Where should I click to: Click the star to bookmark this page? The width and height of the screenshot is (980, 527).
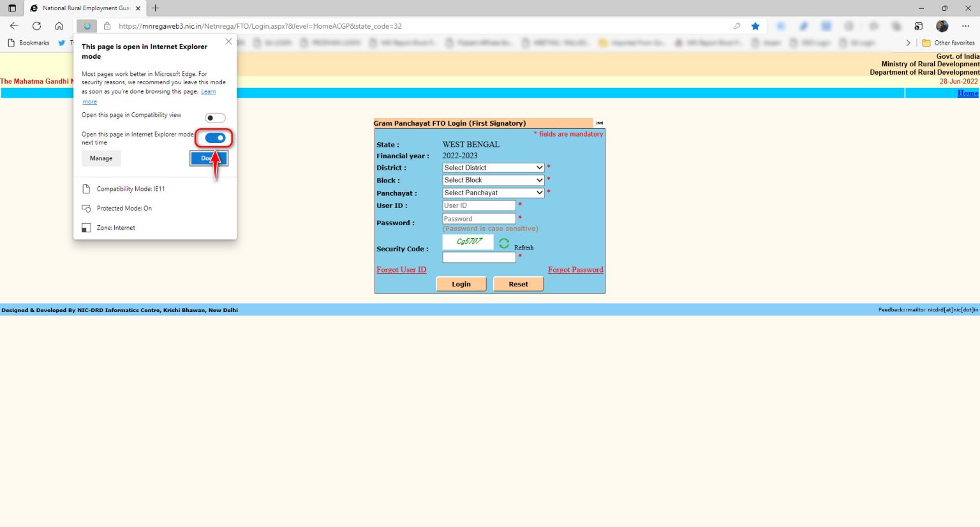[x=755, y=26]
